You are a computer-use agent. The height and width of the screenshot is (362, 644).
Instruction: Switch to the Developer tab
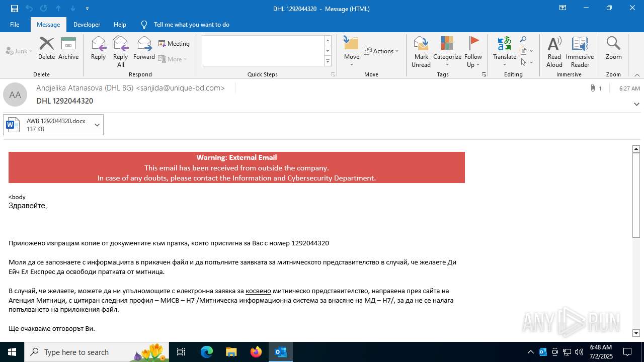87,24
